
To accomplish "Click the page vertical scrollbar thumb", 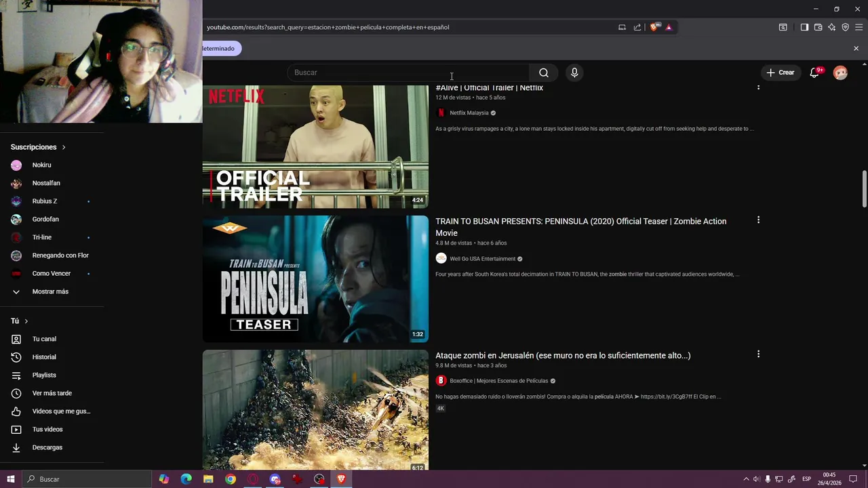I will [x=865, y=189].
